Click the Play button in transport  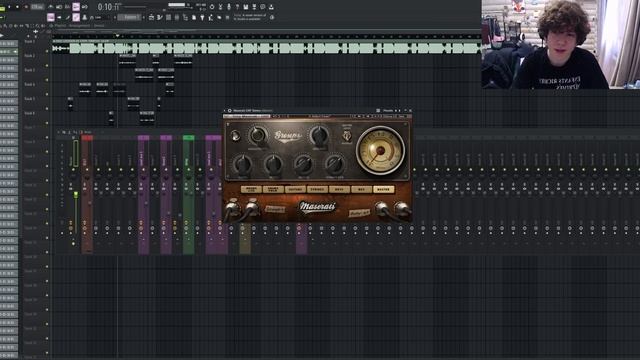(x=9, y=7)
